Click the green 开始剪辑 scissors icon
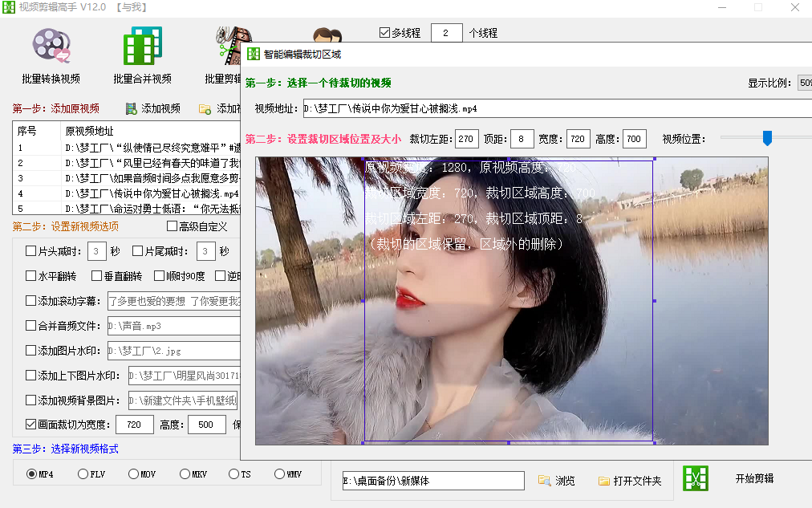Viewport: 812px width, 508px height. 695,478
